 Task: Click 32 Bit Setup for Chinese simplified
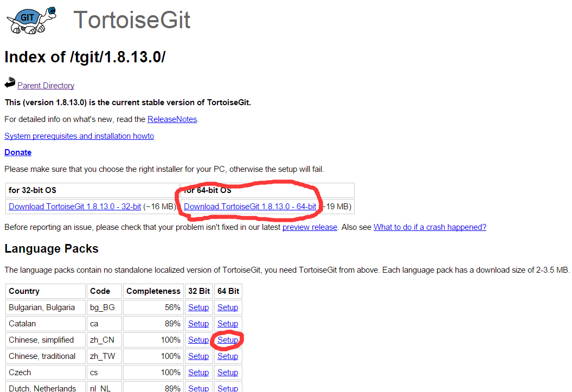click(x=198, y=340)
